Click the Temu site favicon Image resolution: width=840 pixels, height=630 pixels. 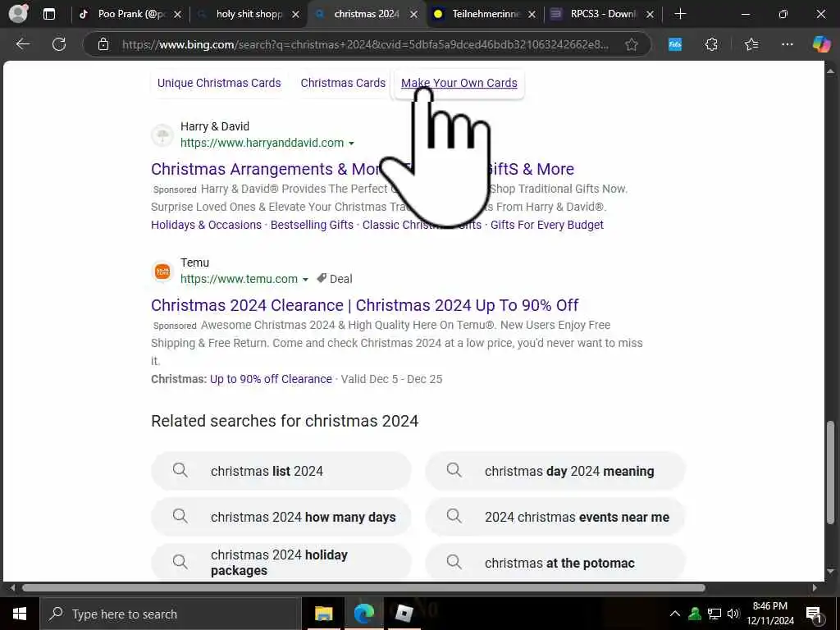point(162,272)
